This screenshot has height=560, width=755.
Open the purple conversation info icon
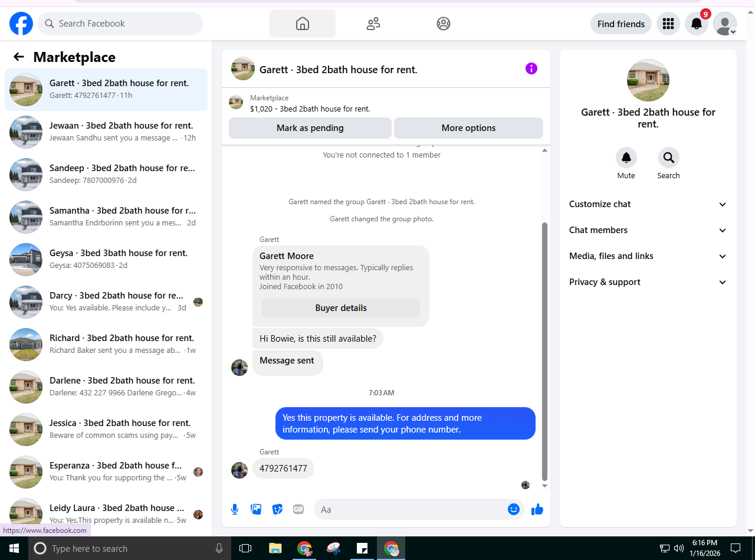[531, 68]
